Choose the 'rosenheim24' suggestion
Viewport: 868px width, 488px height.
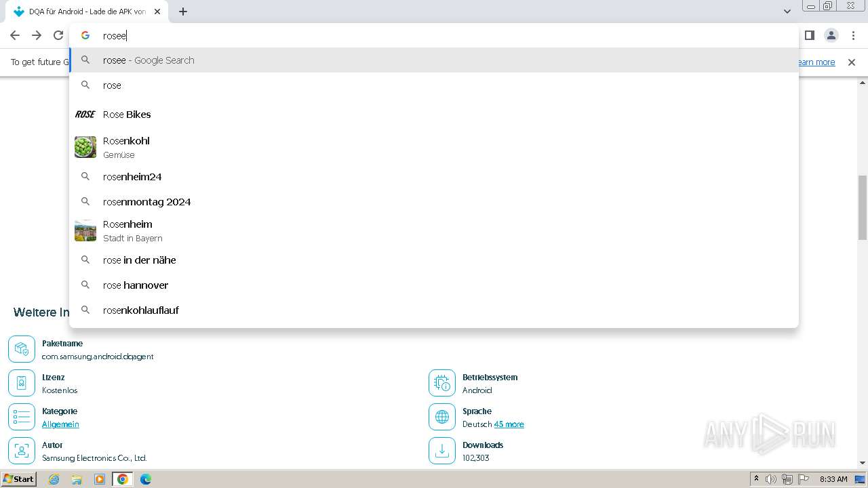pos(434,177)
